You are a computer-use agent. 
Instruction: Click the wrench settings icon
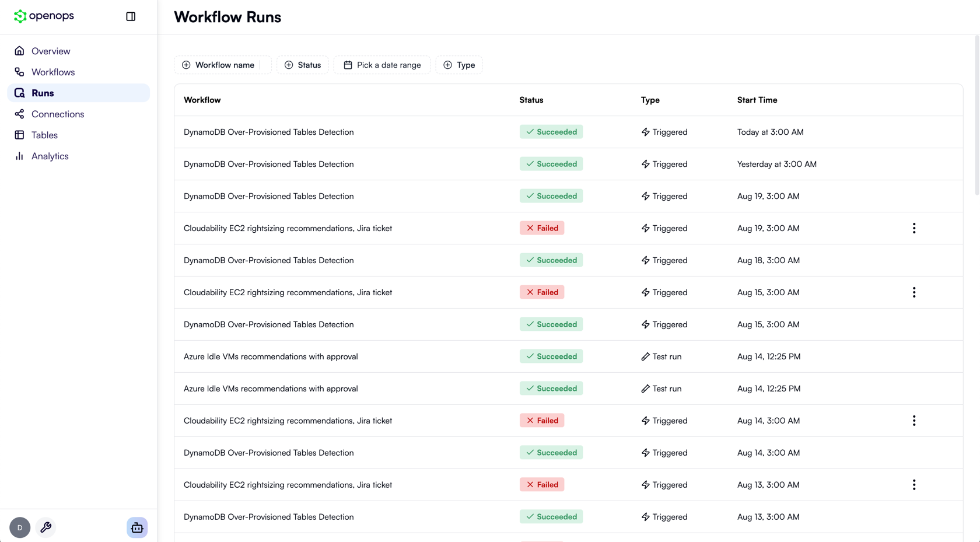45,527
